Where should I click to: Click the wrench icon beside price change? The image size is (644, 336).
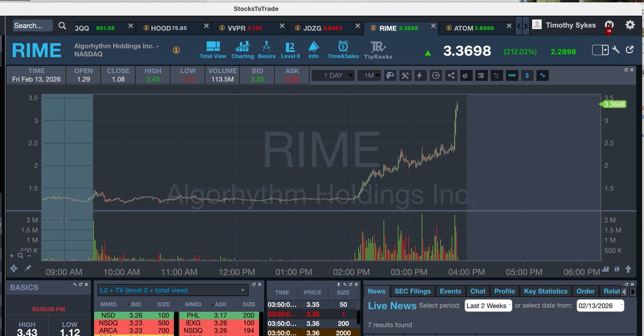[x=616, y=50]
